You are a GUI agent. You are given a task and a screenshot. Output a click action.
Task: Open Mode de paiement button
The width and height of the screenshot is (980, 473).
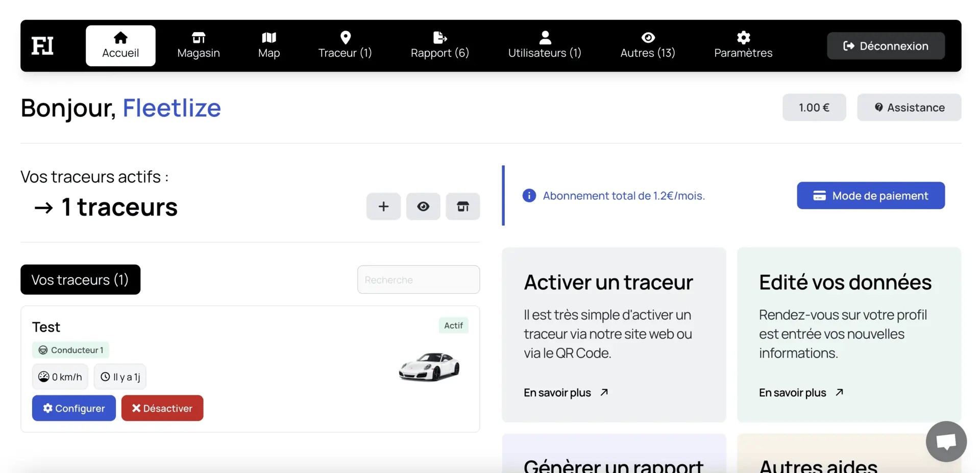871,195
